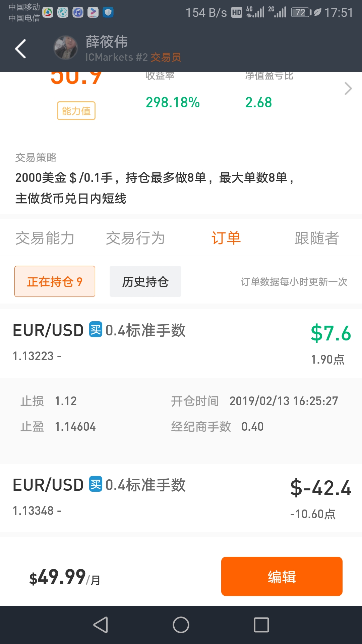Screen dimensions: 362x644
Task: Click the orange 编辑 button
Action: click(282, 576)
